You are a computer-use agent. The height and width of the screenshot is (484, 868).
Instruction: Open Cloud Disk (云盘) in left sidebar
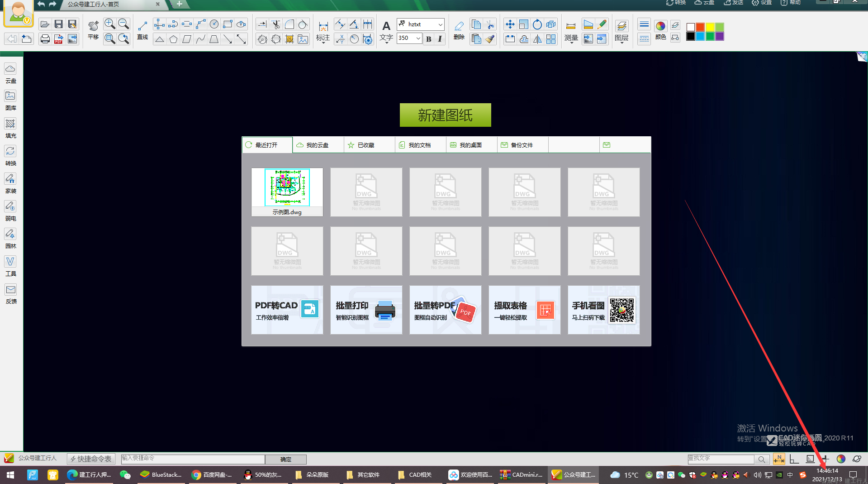(x=10, y=73)
